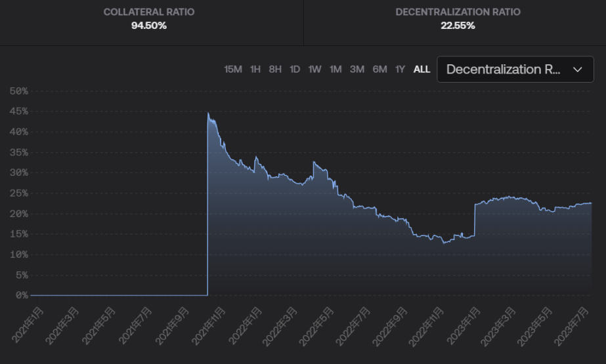Screen dimensions: 606x364
Task: Click the ALL time range option
Action: pos(422,70)
